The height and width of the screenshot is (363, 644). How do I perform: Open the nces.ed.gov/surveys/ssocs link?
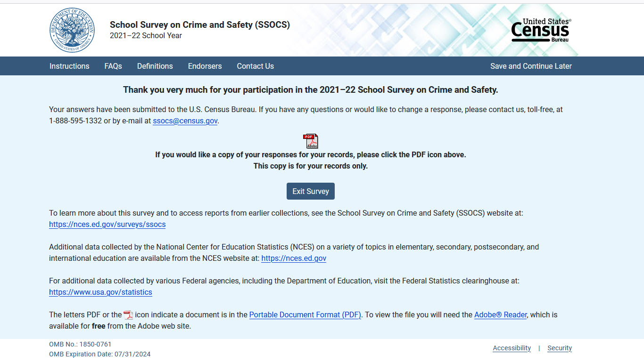(107, 224)
